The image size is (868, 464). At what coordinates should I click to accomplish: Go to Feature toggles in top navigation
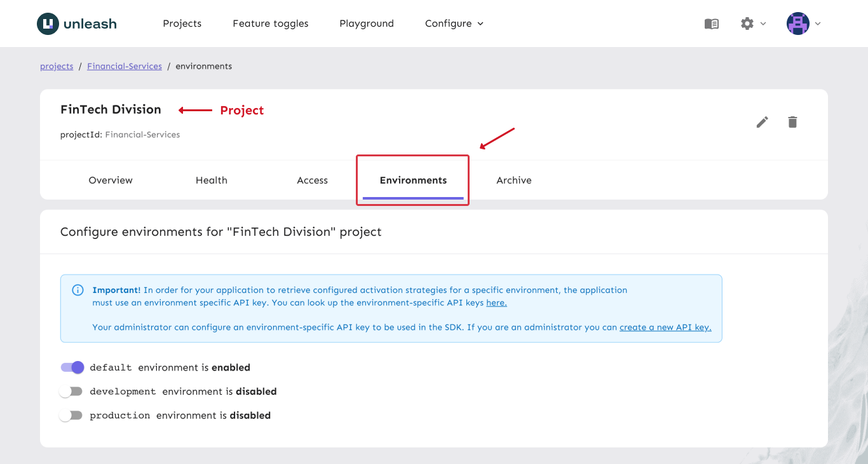[270, 24]
